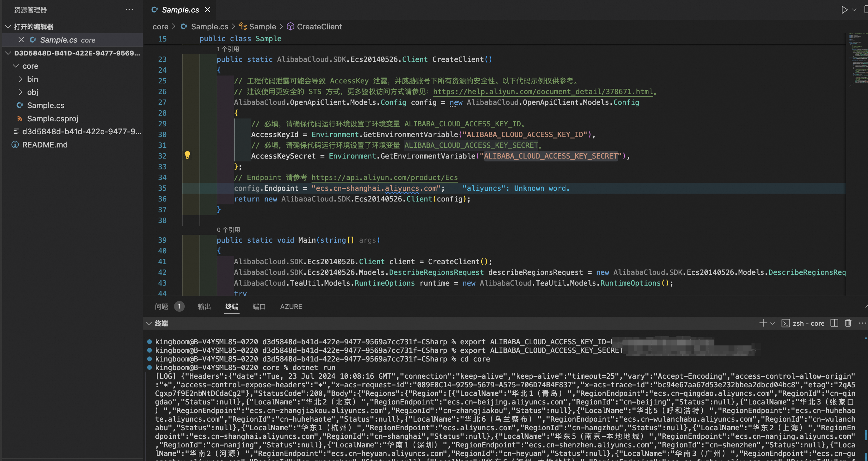
Task: Click the Sample class breadcrumb
Action: click(262, 27)
